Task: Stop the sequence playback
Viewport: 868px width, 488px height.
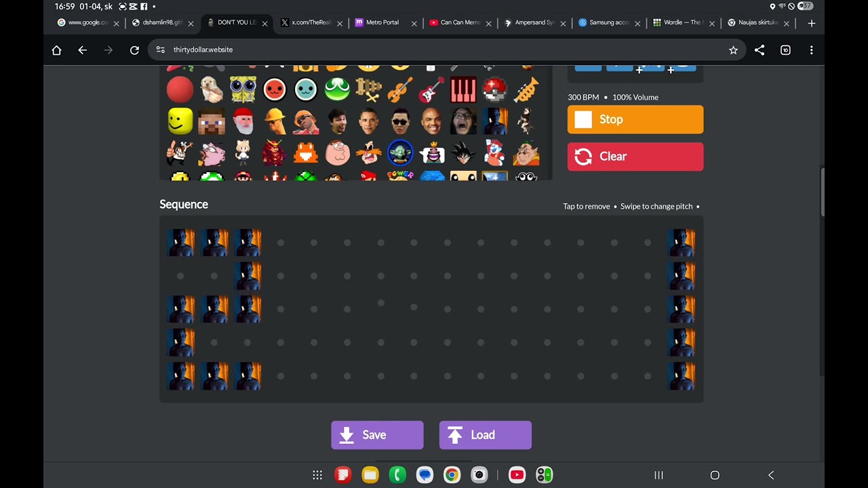Action: pos(635,119)
